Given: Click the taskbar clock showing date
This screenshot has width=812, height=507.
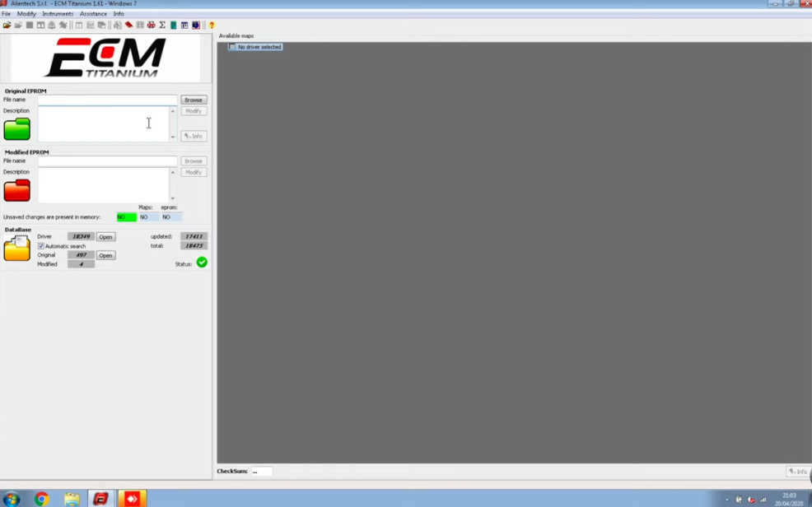Looking at the screenshot, I should coord(790,500).
